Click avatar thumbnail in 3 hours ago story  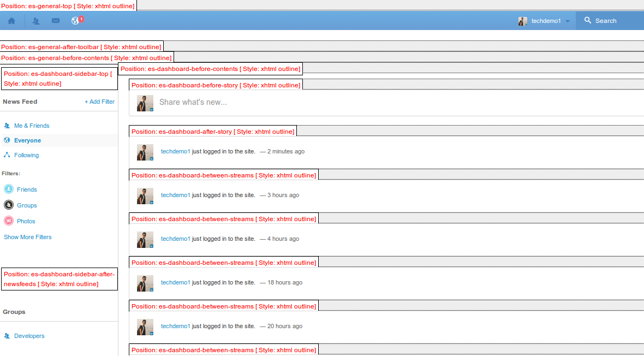145,196
